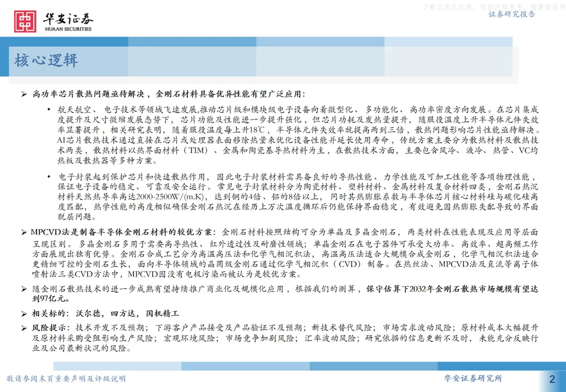Click the line starting AI芯片散热技术通过直接
The width and height of the screenshot is (566, 392).
tap(298, 140)
